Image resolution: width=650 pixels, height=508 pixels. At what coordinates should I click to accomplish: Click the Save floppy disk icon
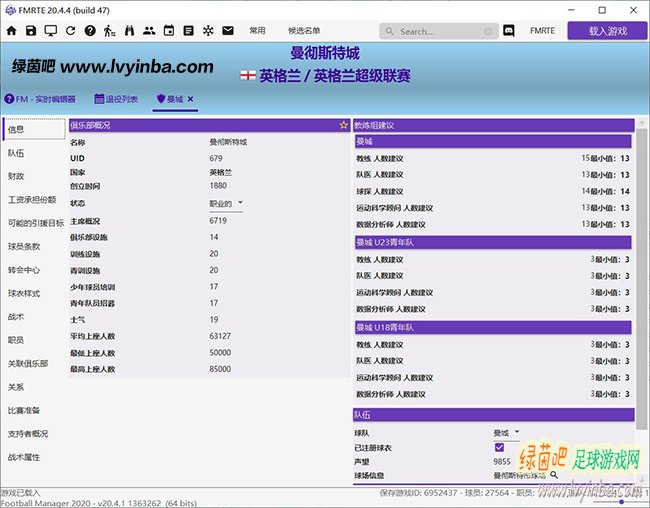pyautogui.click(x=31, y=31)
